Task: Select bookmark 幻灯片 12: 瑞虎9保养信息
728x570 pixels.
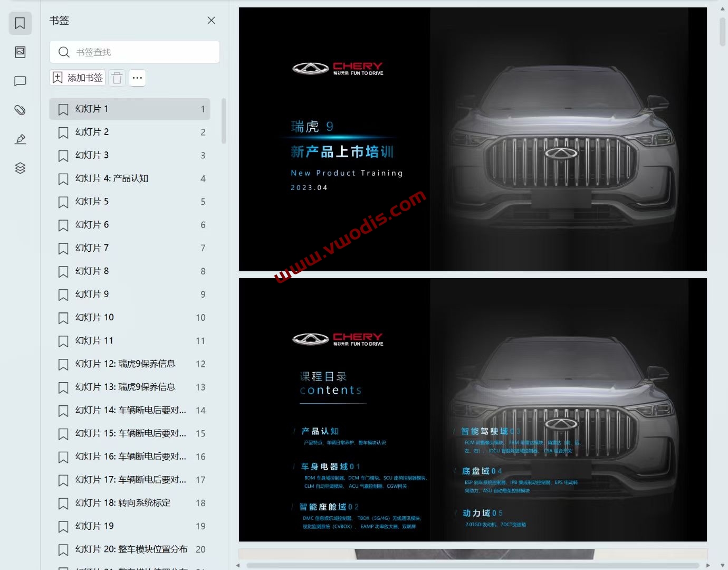Action: tap(130, 364)
